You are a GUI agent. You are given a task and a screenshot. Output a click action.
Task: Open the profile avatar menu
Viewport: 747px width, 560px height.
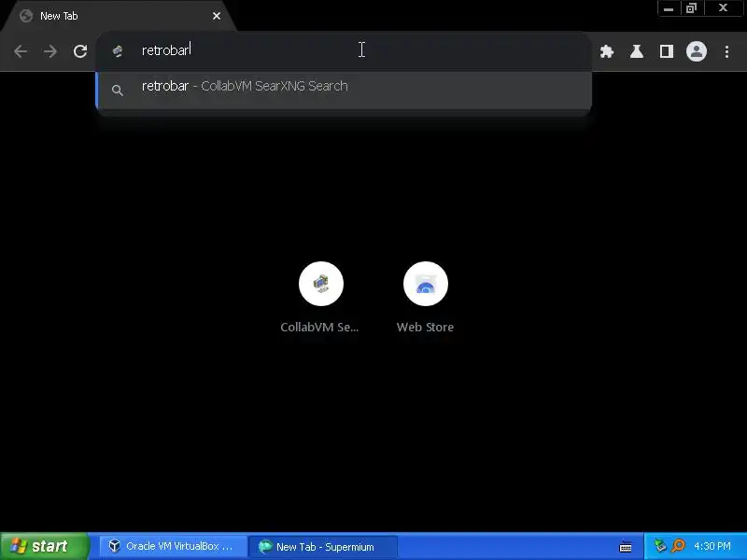coord(696,51)
